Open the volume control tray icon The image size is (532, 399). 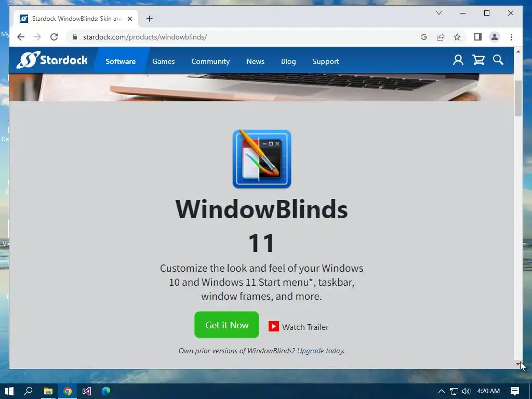click(466, 391)
